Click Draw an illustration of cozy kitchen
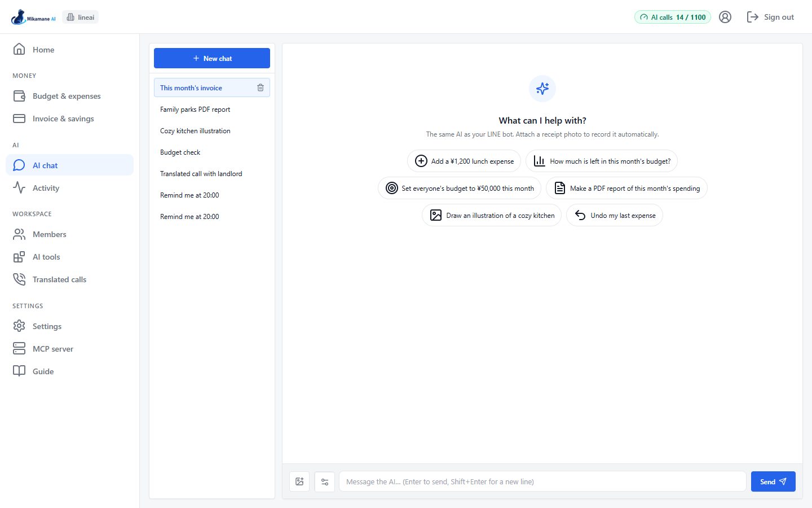 [492, 215]
